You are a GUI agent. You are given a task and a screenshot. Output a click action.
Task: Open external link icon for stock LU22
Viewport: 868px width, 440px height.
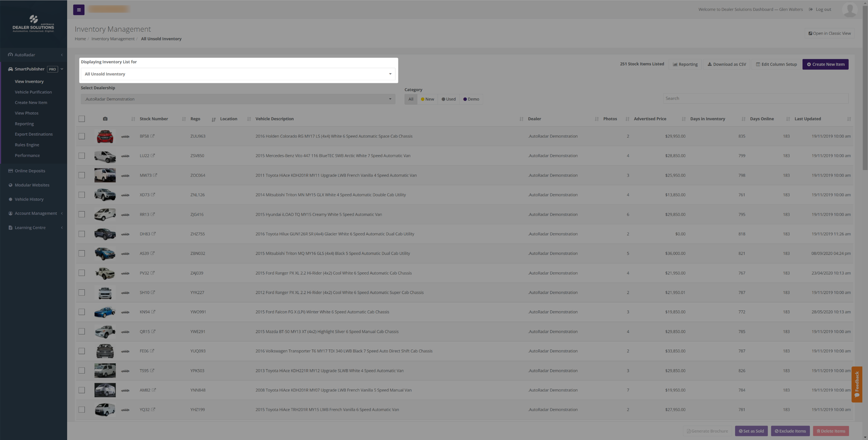click(x=153, y=156)
